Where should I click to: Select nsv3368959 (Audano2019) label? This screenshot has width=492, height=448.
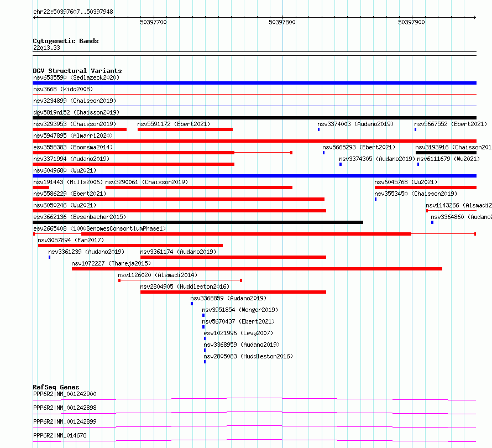coord(242,345)
